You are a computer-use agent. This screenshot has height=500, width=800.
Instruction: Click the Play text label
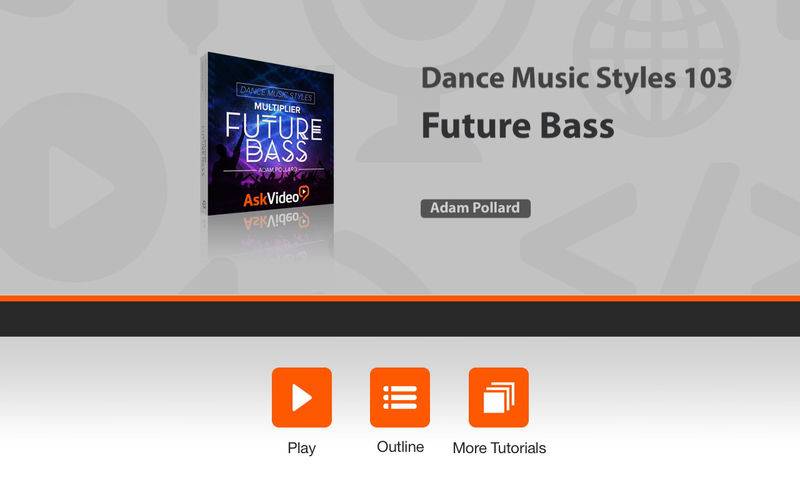pyautogui.click(x=302, y=448)
